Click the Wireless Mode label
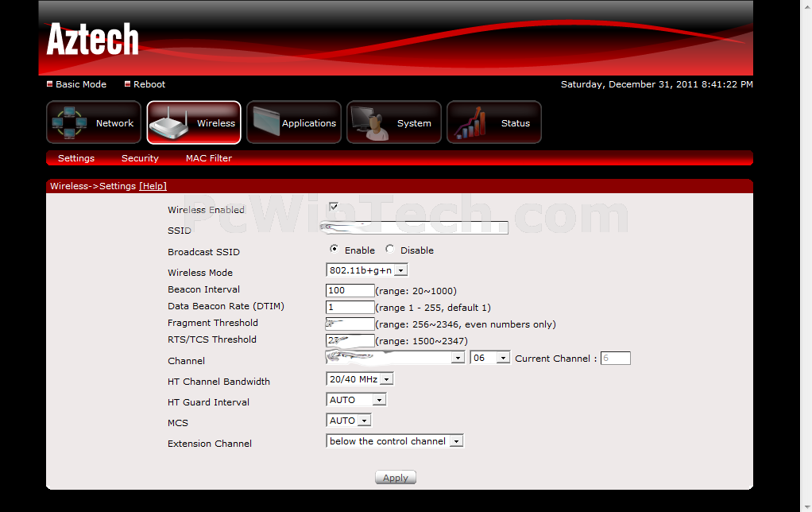Screen dimensions: 812x512 [200, 273]
